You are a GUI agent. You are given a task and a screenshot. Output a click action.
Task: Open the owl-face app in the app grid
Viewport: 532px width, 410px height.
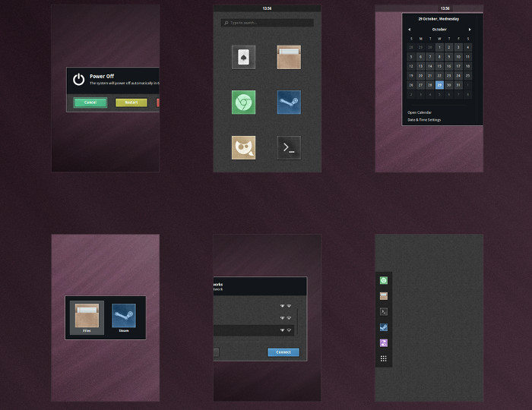tap(243, 147)
